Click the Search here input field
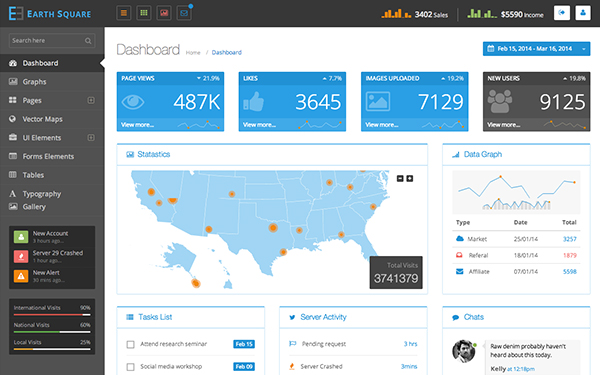Image resolution: width=600 pixels, height=375 pixels. pos(52,41)
